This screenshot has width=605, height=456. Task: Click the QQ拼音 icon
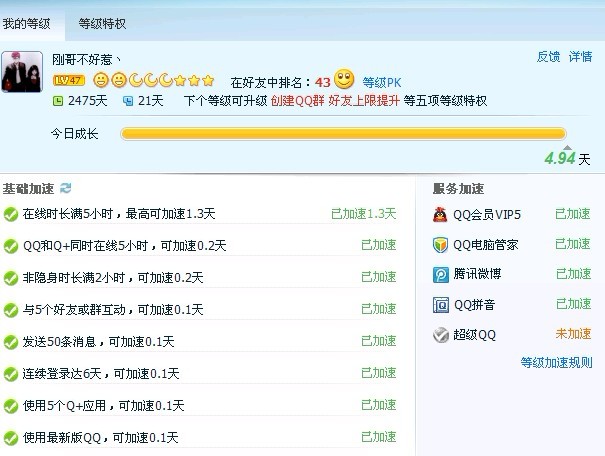(441, 305)
